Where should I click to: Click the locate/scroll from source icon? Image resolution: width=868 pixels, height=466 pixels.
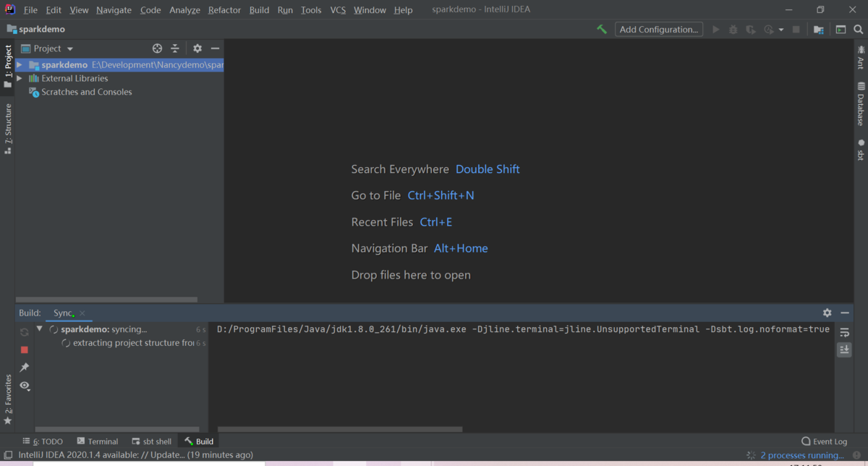point(157,48)
